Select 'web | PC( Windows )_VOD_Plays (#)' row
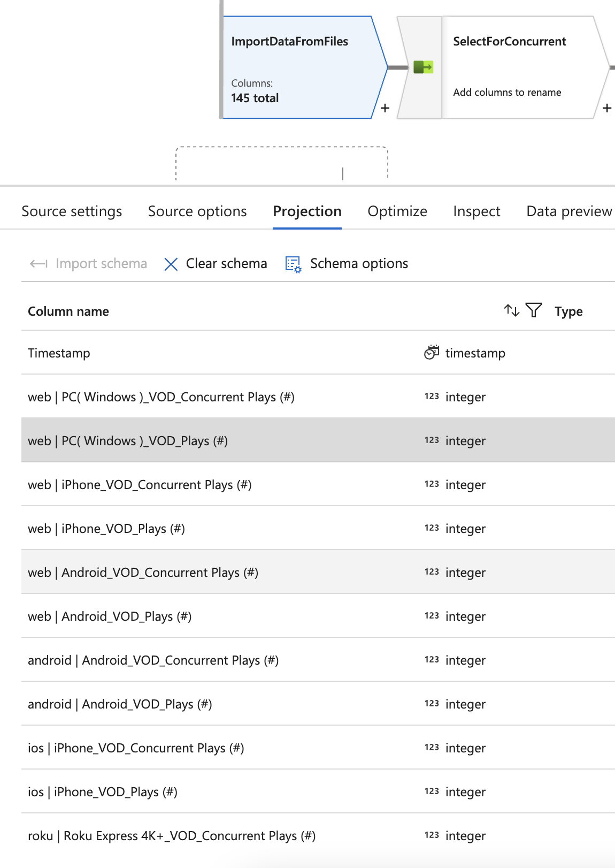This screenshot has height=868, width=615. pos(318,440)
